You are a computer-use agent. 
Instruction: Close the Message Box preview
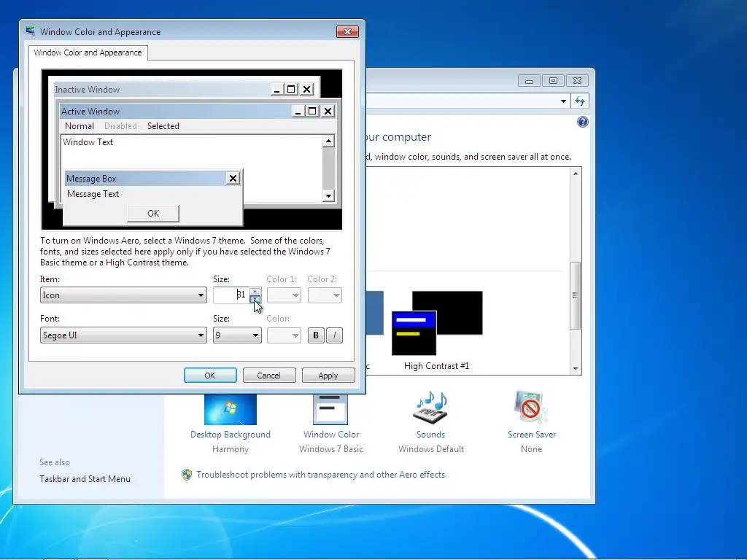coord(233,178)
